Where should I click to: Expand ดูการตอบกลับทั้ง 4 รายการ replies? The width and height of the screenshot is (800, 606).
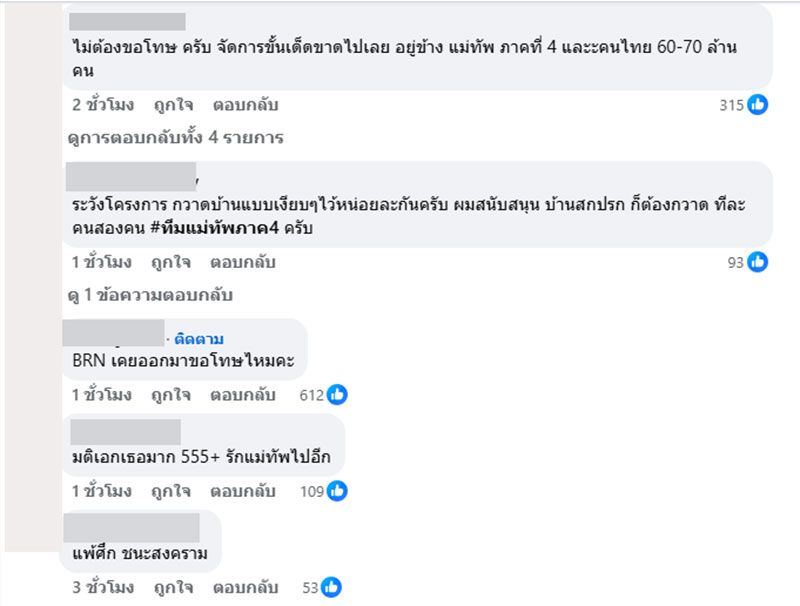click(175, 137)
